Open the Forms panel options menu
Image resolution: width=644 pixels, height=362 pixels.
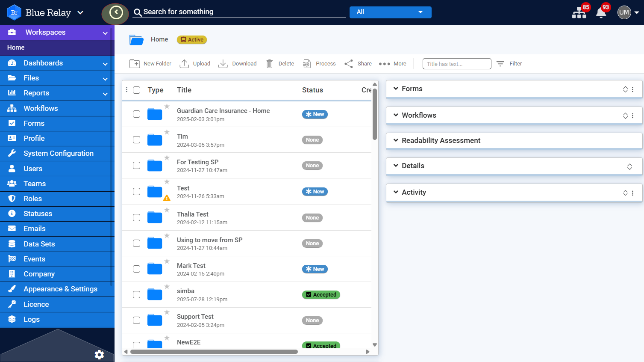[633, 89]
